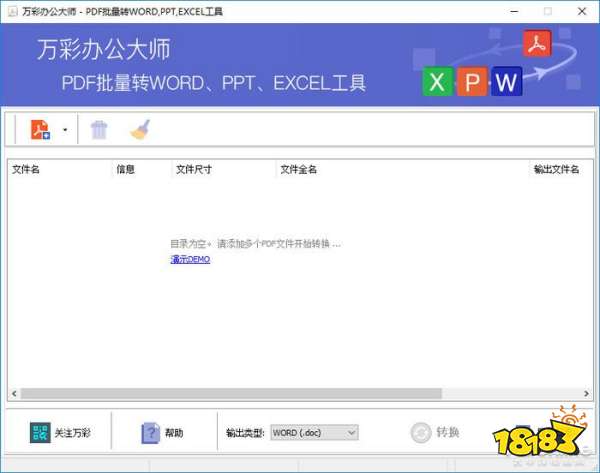The width and height of the screenshot is (600, 473).
Task: Click the orange PowerPoint P logo
Action: (472, 82)
